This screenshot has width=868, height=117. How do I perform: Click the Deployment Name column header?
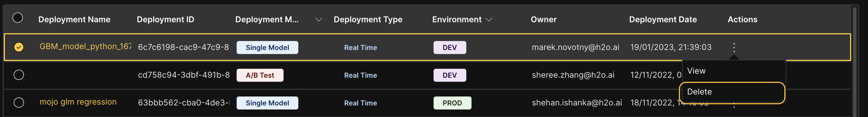(x=74, y=20)
